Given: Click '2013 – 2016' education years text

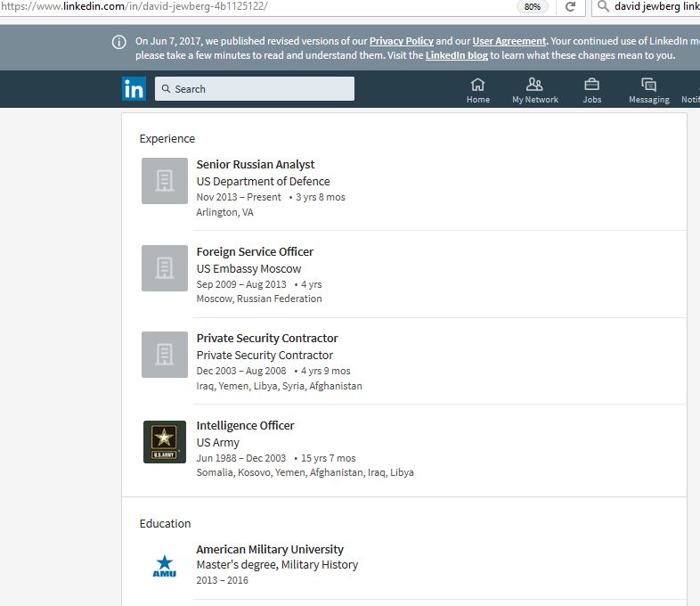Looking at the screenshot, I should point(222,580).
